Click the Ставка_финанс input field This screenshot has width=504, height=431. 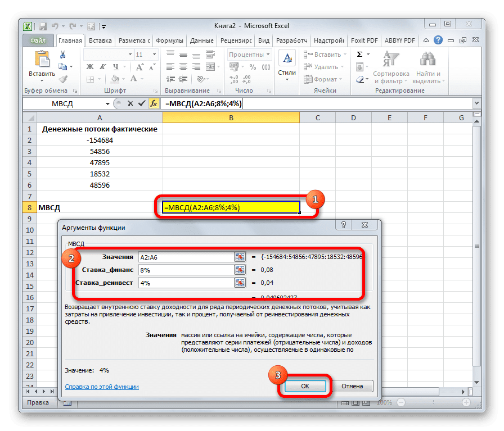186,270
